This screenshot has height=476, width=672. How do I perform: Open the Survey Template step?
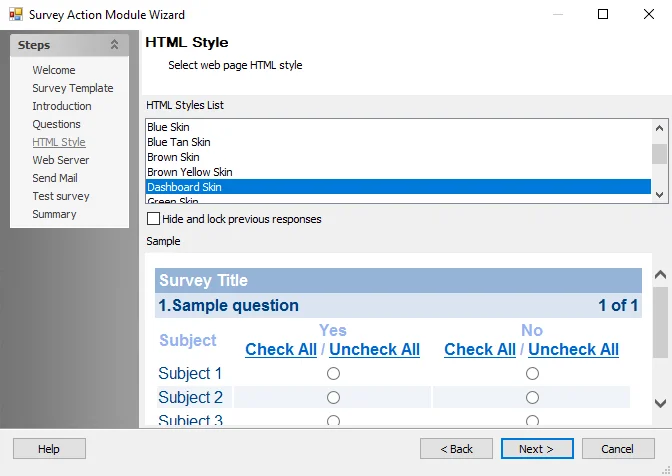[x=73, y=88]
